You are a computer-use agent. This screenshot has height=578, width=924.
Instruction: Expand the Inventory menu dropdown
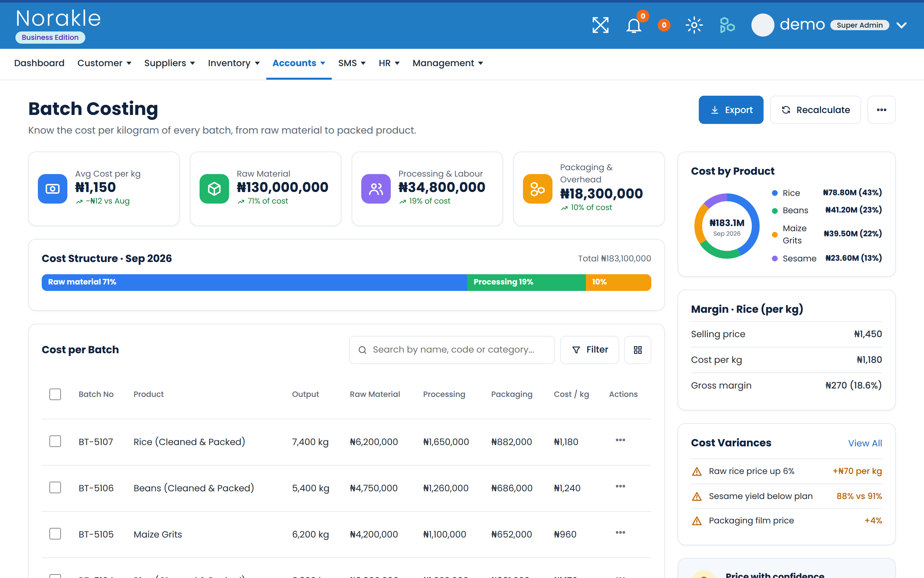click(x=234, y=63)
